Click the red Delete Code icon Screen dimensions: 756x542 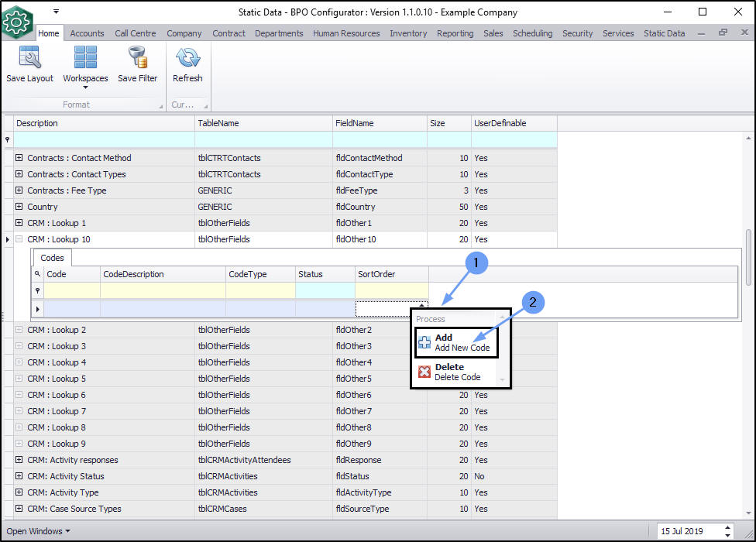coord(424,372)
